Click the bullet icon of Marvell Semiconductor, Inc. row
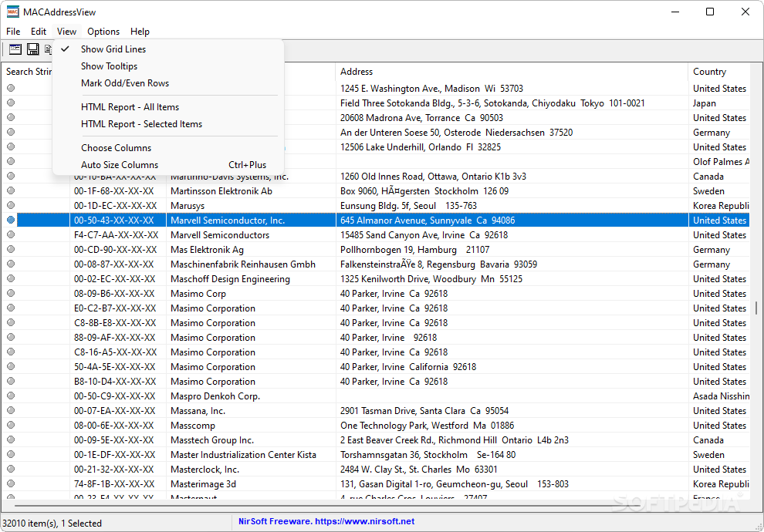The width and height of the screenshot is (764, 532). (x=11, y=220)
